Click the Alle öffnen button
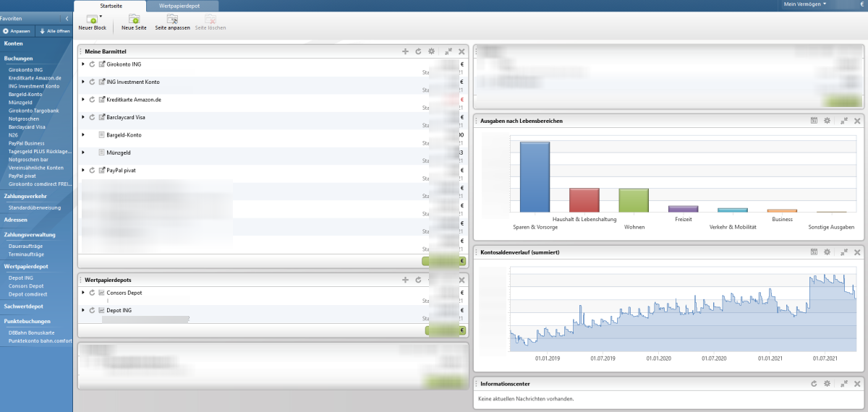Viewport: 868px width, 412px height. click(x=54, y=31)
